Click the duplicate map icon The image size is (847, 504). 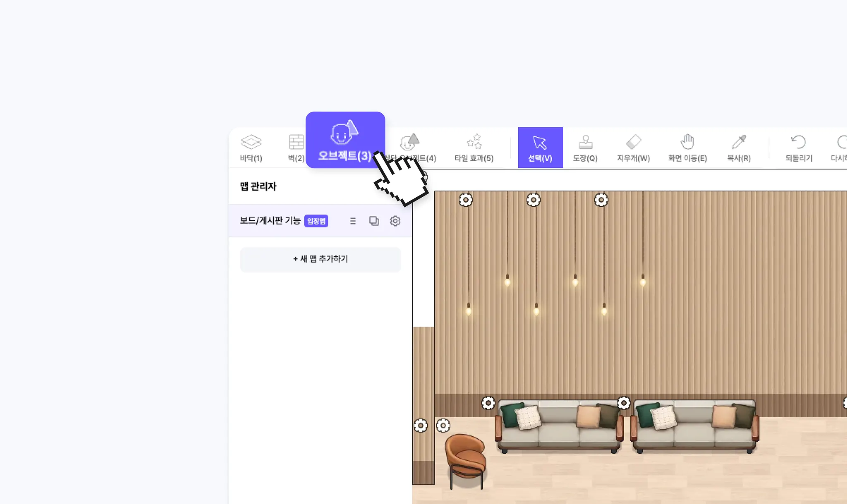pyautogui.click(x=374, y=221)
